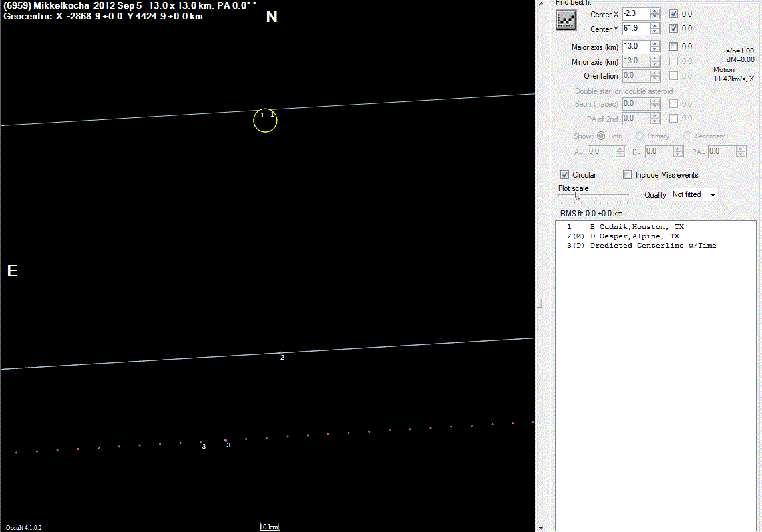Image resolution: width=762 pixels, height=532 pixels.
Task: Enable the Major axis fit checkbox
Action: (x=674, y=47)
